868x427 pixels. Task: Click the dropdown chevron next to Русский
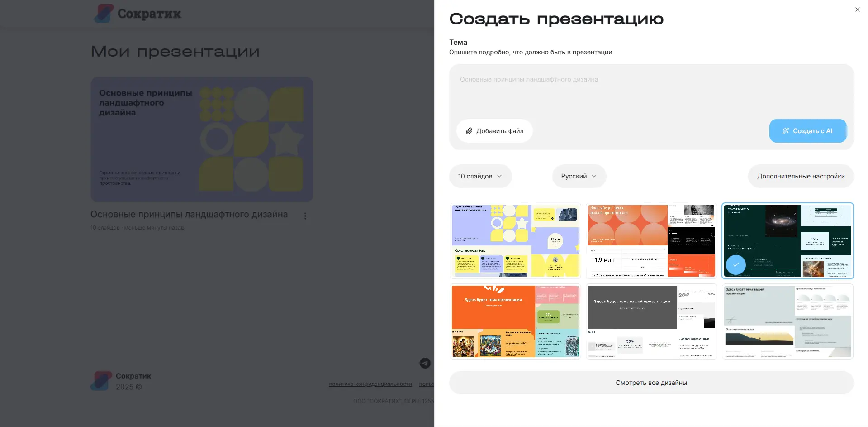click(x=595, y=176)
